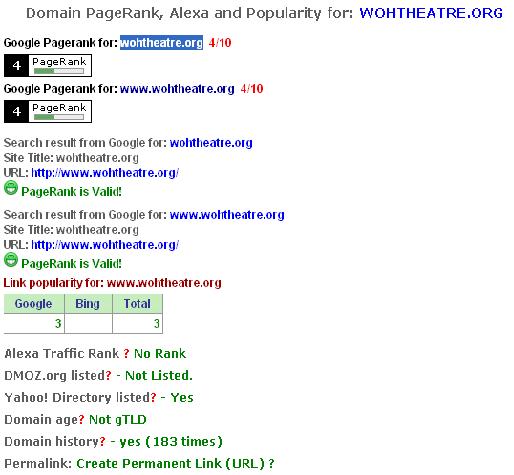Click the wohtheatre.org Google search result link
Screen dimensions: 514x475
pyautogui.click(x=211, y=143)
